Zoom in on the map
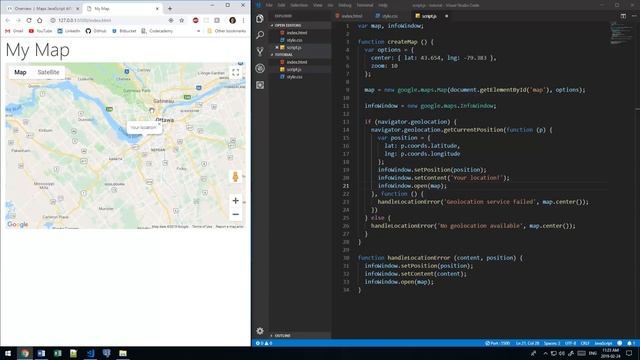640x360 pixels. [236, 200]
